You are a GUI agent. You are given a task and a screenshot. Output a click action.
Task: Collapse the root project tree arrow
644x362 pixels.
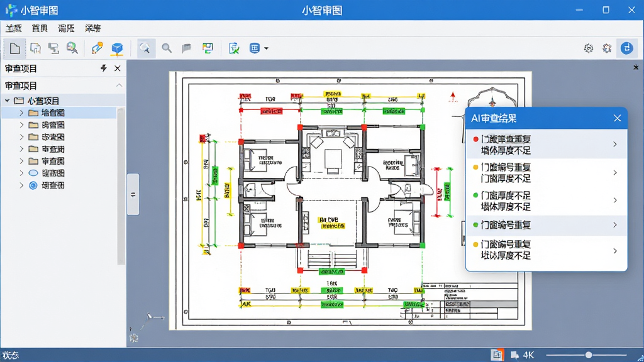[8, 101]
